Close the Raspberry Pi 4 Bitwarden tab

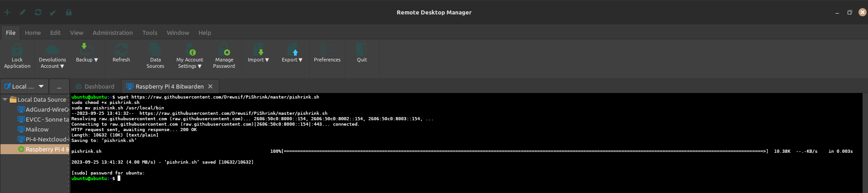[x=210, y=86]
